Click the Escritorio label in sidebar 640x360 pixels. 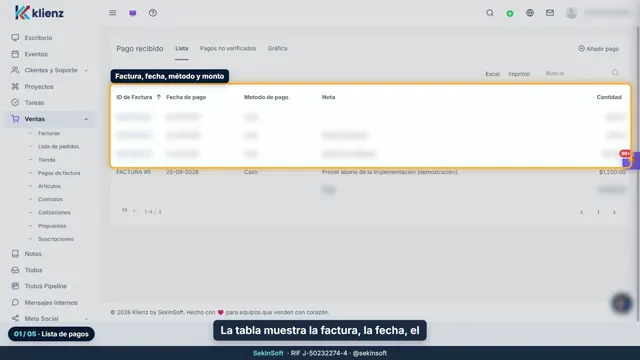38,38
